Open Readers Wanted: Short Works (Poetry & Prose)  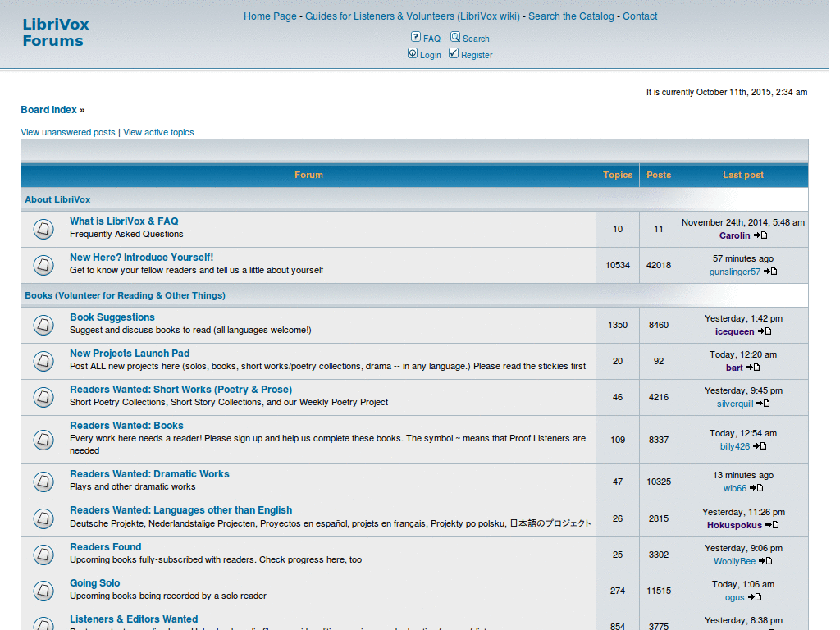180,390
